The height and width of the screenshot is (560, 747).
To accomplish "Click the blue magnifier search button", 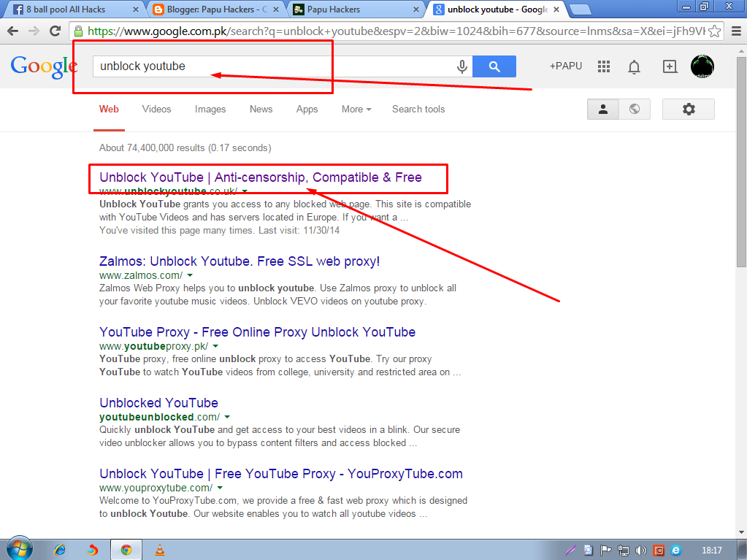I will tap(494, 66).
